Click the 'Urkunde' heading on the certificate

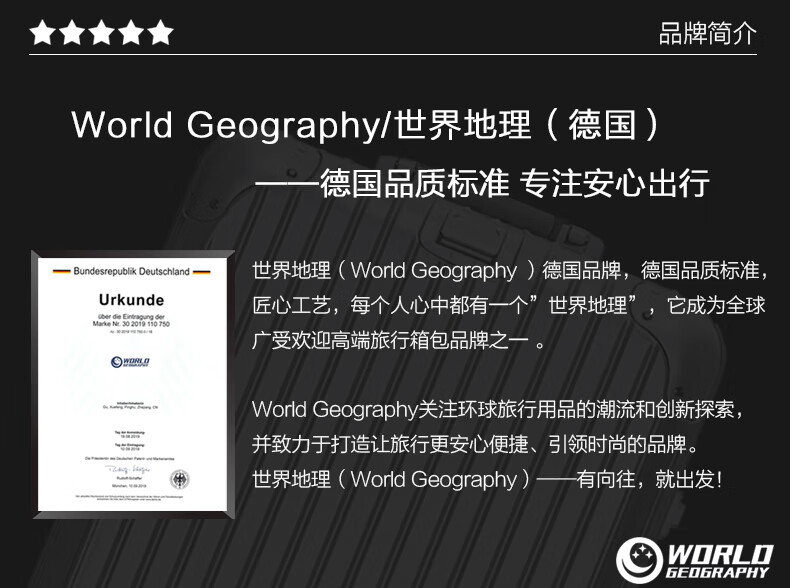[x=131, y=300]
